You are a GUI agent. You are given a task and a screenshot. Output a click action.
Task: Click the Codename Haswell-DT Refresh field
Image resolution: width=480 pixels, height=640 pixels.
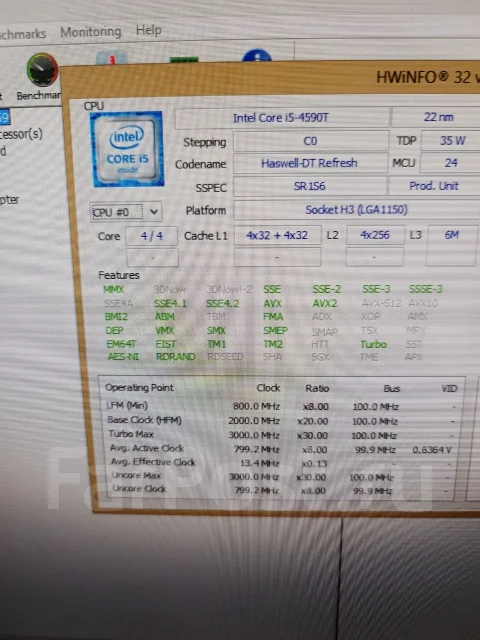(x=310, y=163)
